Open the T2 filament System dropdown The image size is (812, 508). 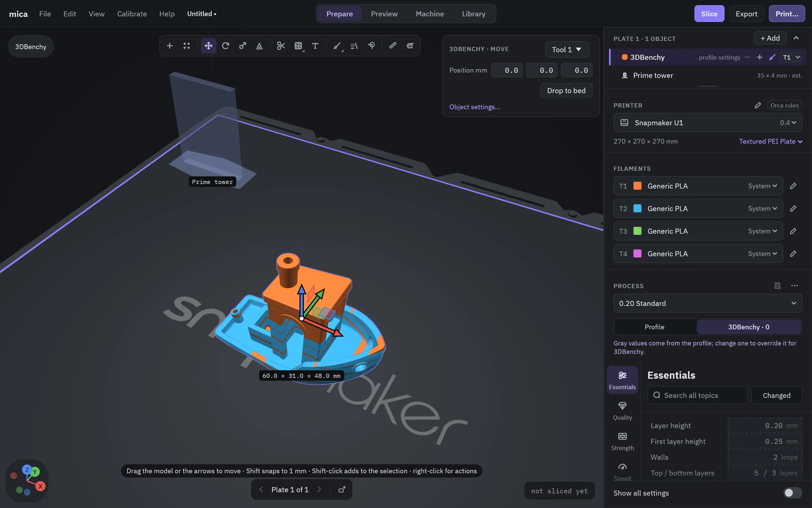click(x=762, y=209)
